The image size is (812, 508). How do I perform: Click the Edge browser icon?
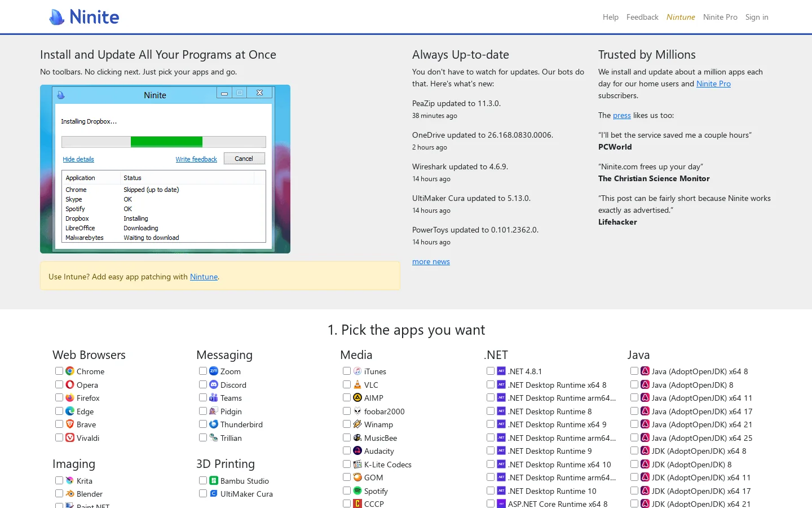tap(70, 411)
